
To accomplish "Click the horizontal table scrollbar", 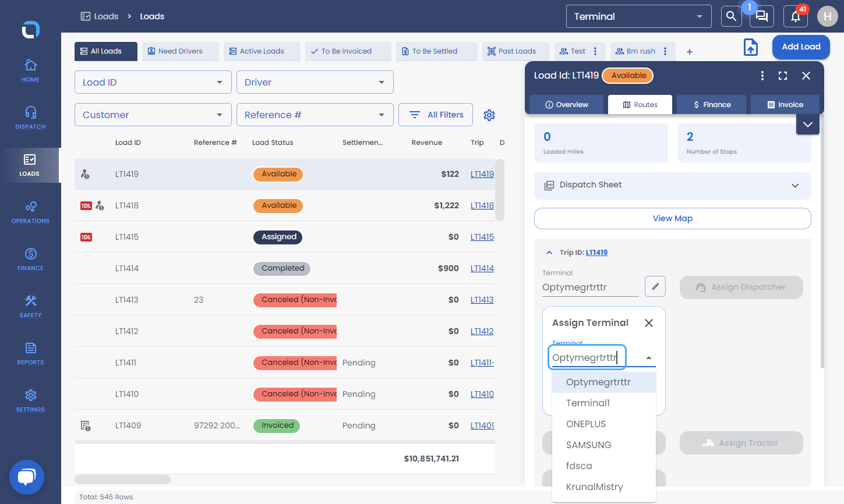I will 122,480.
